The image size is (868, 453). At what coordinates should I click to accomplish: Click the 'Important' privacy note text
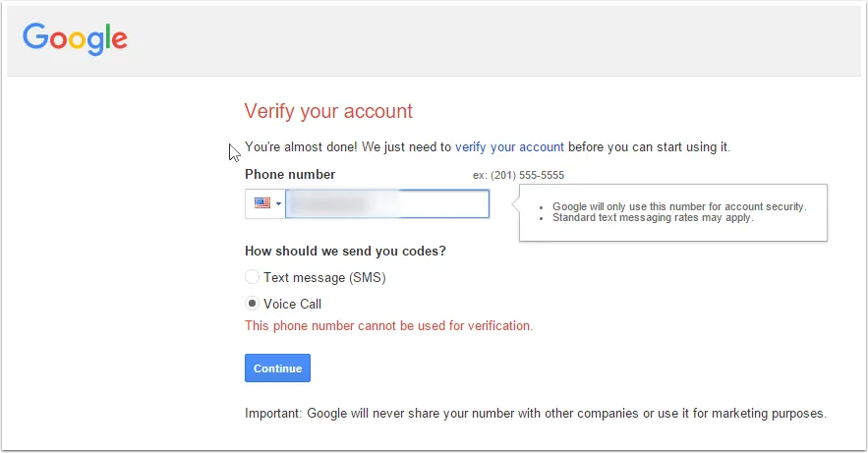[536, 413]
